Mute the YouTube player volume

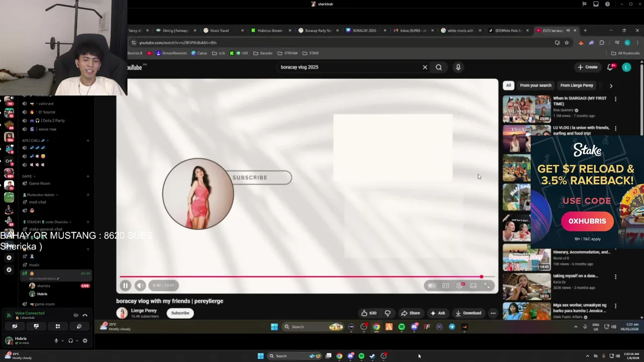coord(140,286)
